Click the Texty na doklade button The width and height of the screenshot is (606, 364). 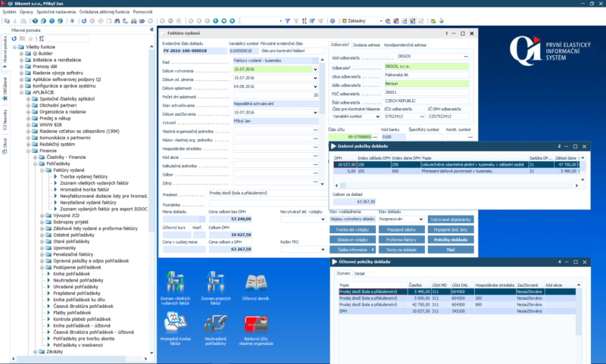coord(401,250)
